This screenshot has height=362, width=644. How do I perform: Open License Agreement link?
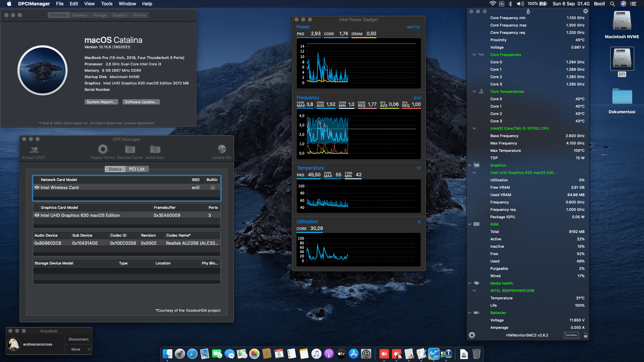point(139,123)
